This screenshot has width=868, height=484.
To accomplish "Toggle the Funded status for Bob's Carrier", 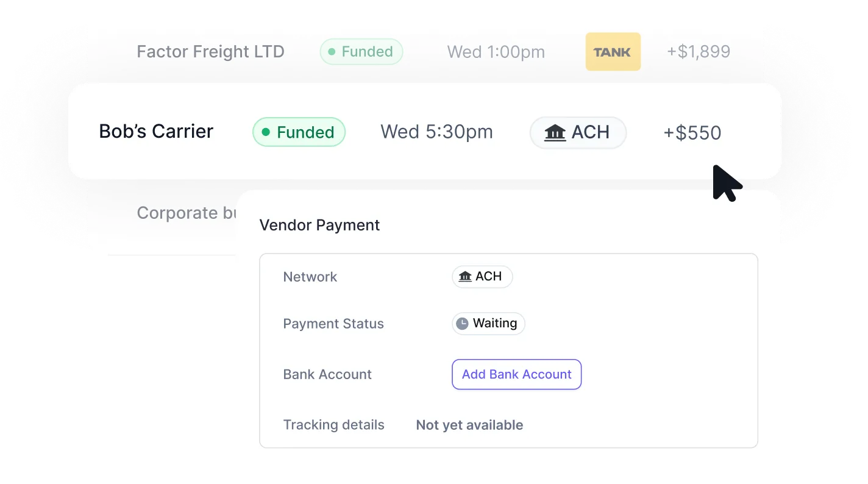I will (299, 132).
